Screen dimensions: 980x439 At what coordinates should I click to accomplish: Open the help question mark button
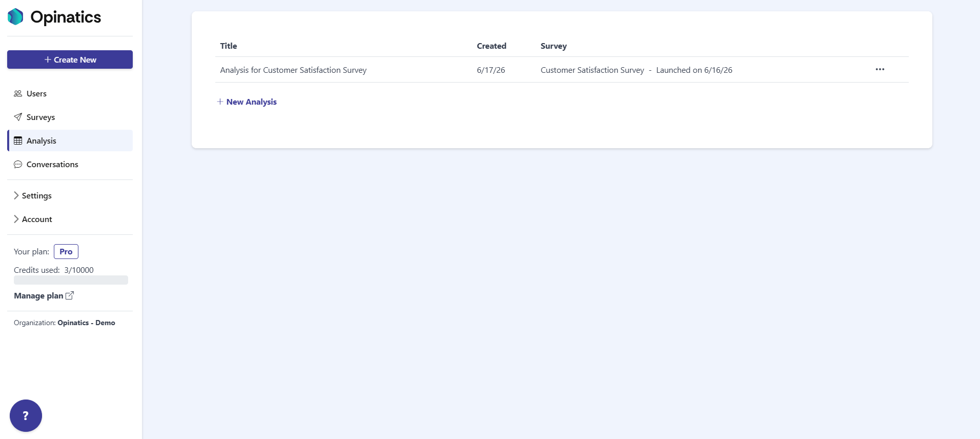click(x=26, y=415)
